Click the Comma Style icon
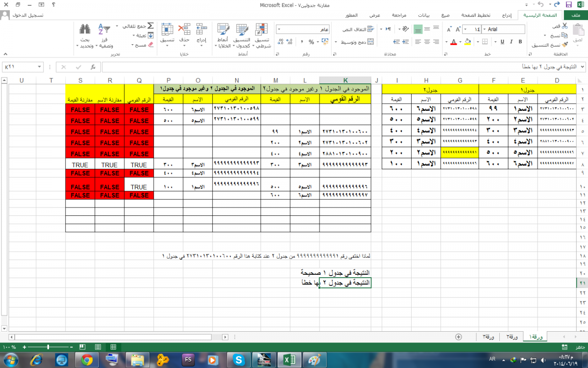 coord(301,42)
